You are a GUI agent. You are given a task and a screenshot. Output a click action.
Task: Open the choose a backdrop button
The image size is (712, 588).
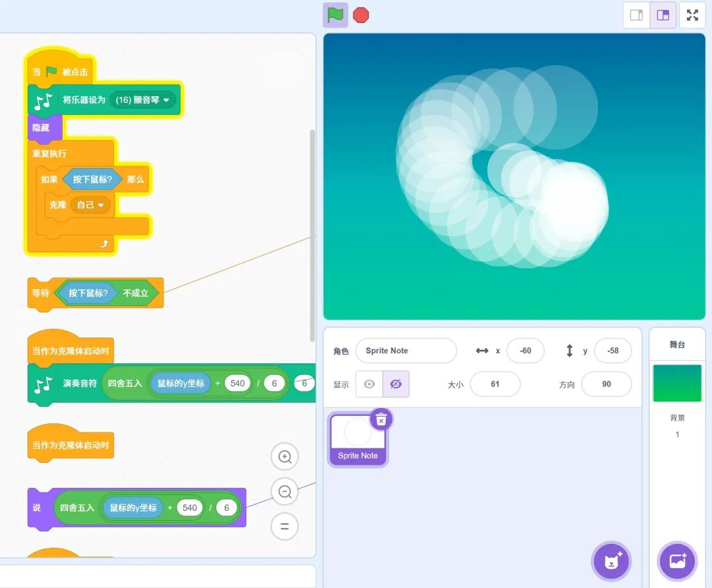coord(677,561)
